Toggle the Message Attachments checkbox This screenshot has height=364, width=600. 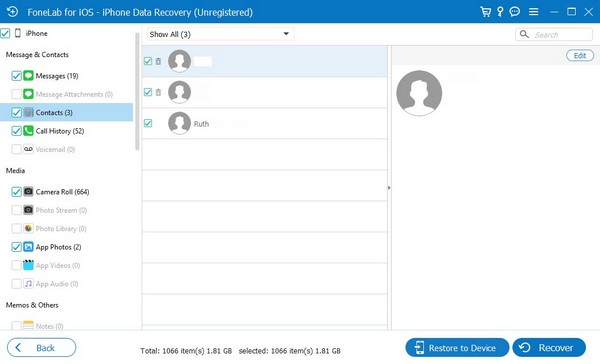pos(16,94)
